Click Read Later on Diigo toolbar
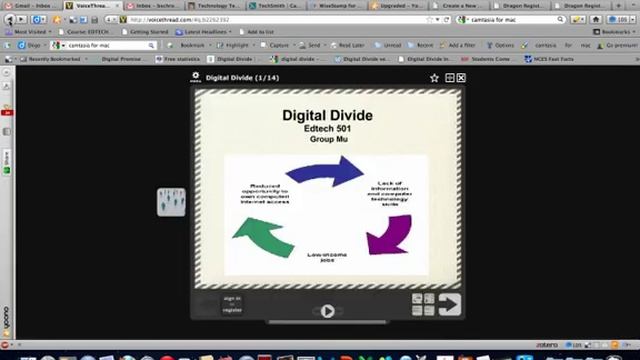640x360 pixels. 347,45
